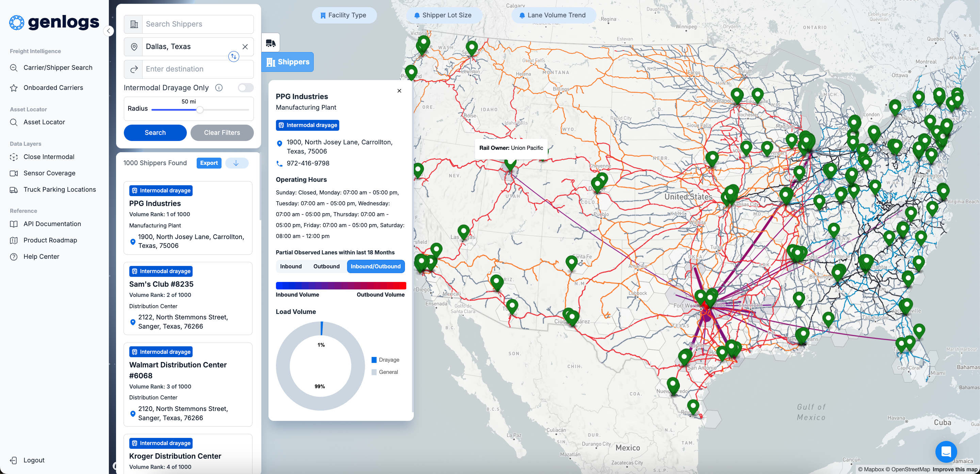Switch to the Outbound lanes tab
This screenshot has width=980, height=474.
click(326, 267)
